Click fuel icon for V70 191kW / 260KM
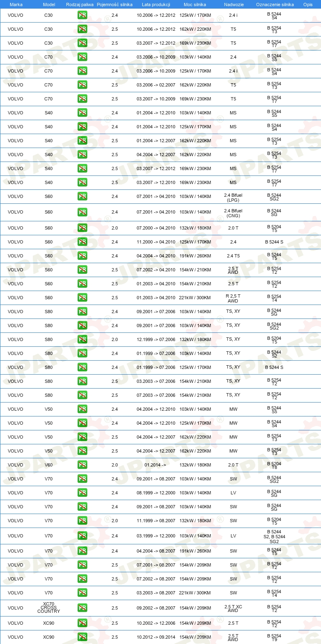This screenshot has width=321, height=644. pyautogui.click(x=82, y=551)
